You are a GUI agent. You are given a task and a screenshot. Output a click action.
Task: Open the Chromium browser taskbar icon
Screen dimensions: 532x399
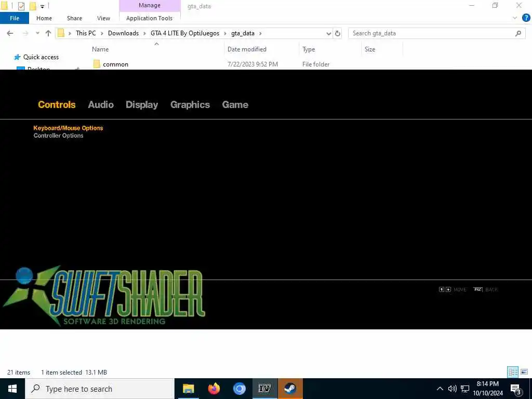[x=239, y=389]
